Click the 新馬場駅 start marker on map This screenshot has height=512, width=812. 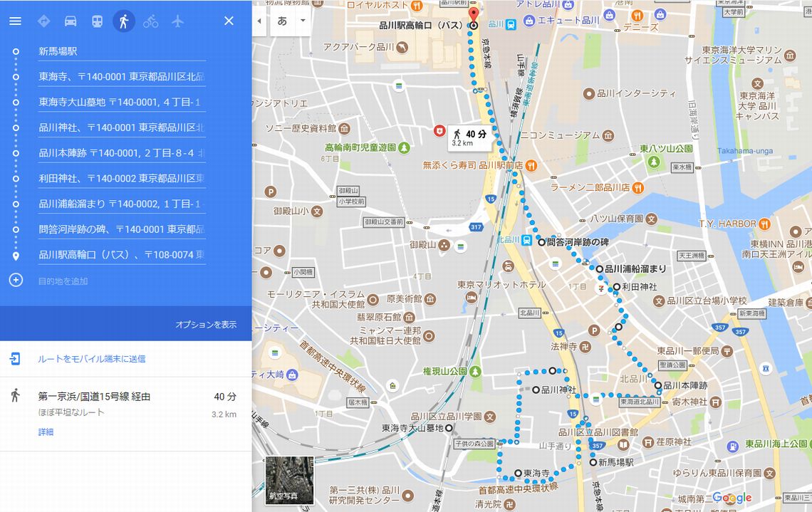click(593, 462)
